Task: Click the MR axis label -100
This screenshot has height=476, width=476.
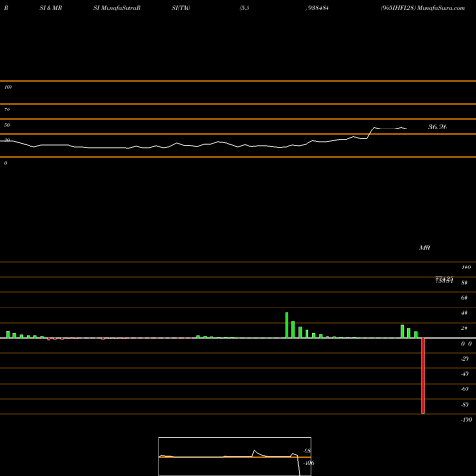Action: coord(466,420)
